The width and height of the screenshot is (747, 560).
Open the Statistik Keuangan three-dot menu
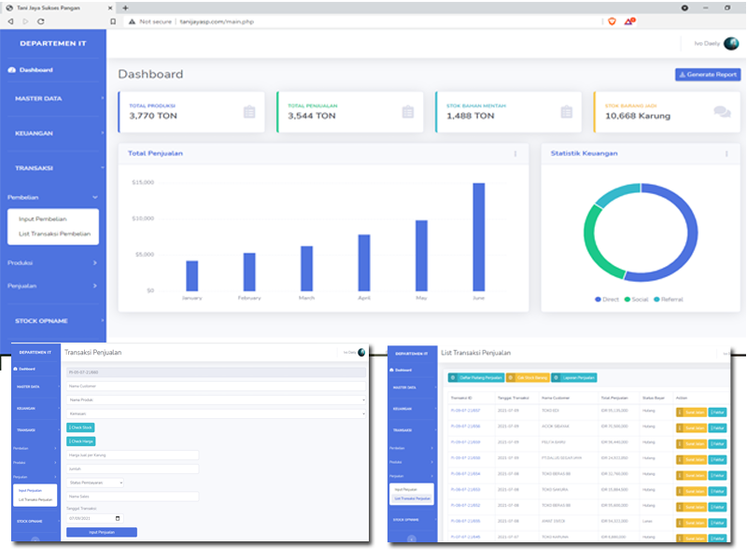pyautogui.click(x=726, y=153)
